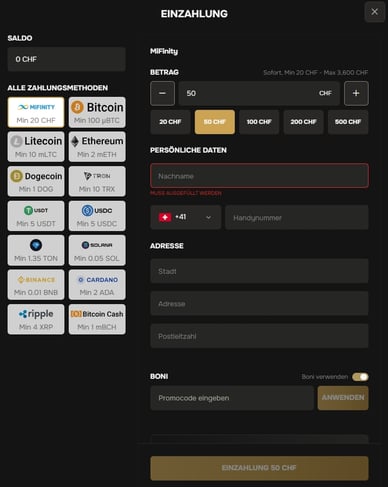
Task: Select the Dogecoin payment tile
Action: pos(36,181)
